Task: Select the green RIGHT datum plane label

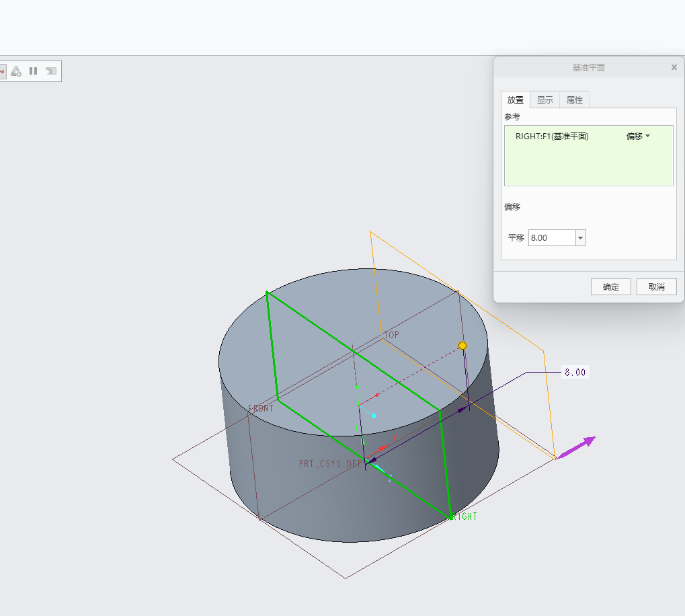Action: [464, 516]
